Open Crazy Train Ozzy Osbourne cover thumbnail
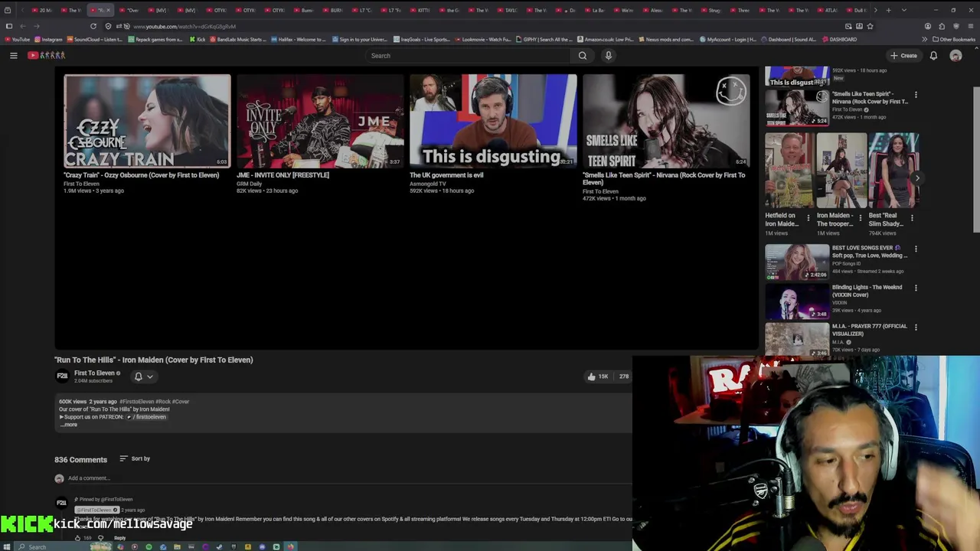 point(147,121)
